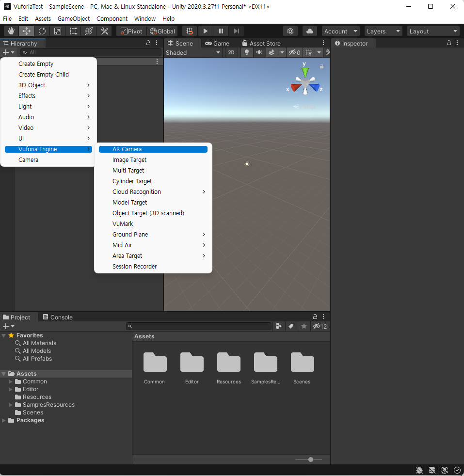Select AR Camera in Vuforia submenu
The height and width of the screenshot is (476, 464).
[153, 149]
